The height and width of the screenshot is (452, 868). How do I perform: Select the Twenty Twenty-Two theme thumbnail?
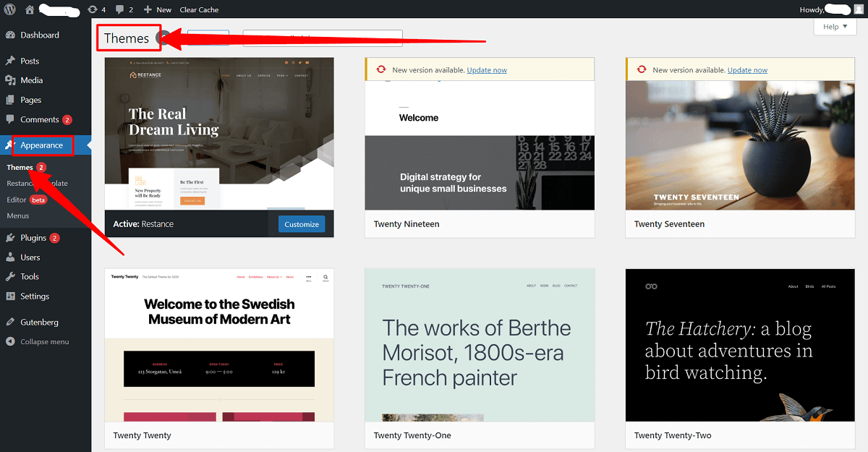pos(739,345)
